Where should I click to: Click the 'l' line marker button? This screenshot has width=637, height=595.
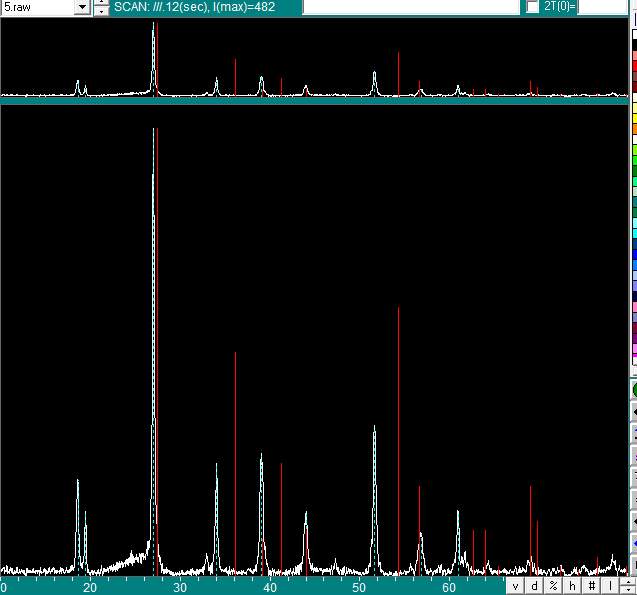(x=610, y=586)
